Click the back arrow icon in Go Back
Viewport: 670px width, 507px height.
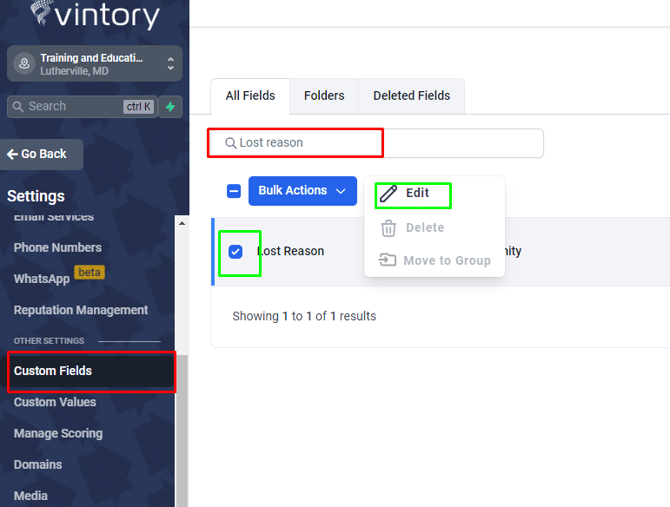click(12, 154)
